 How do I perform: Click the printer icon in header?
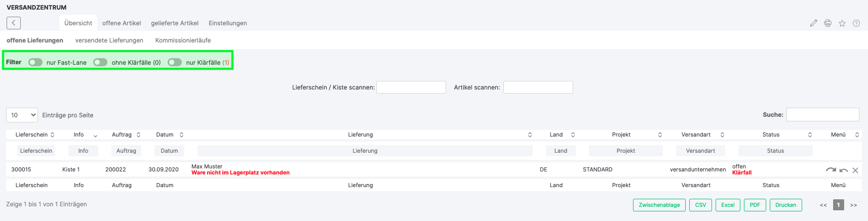click(827, 23)
